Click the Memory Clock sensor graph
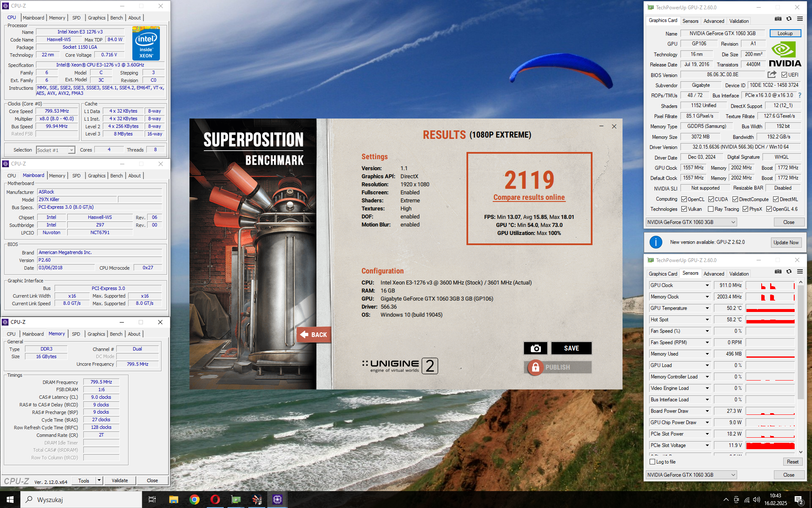The height and width of the screenshot is (508, 812). [x=770, y=297]
